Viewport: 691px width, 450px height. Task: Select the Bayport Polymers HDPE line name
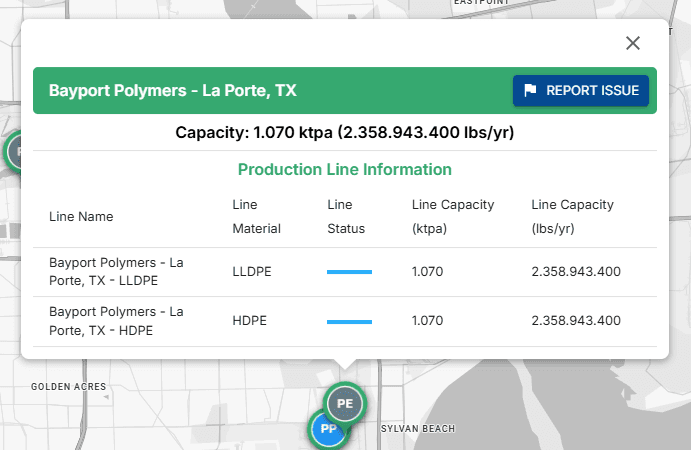pyautogui.click(x=116, y=321)
